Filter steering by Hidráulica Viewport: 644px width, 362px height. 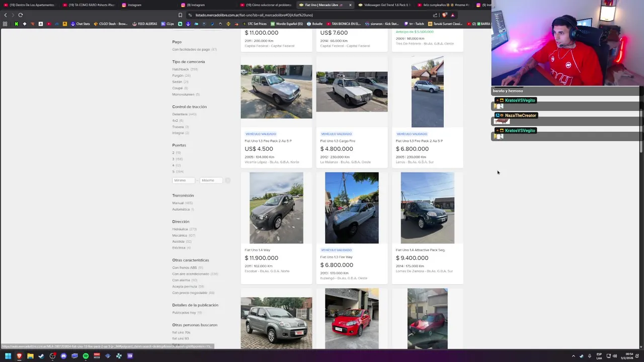tap(184, 229)
